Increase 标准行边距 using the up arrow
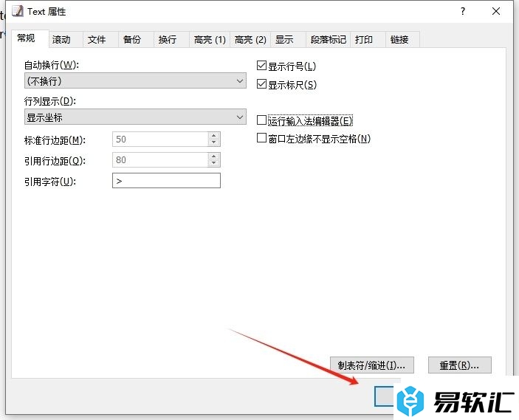519x420 pixels. click(x=214, y=136)
